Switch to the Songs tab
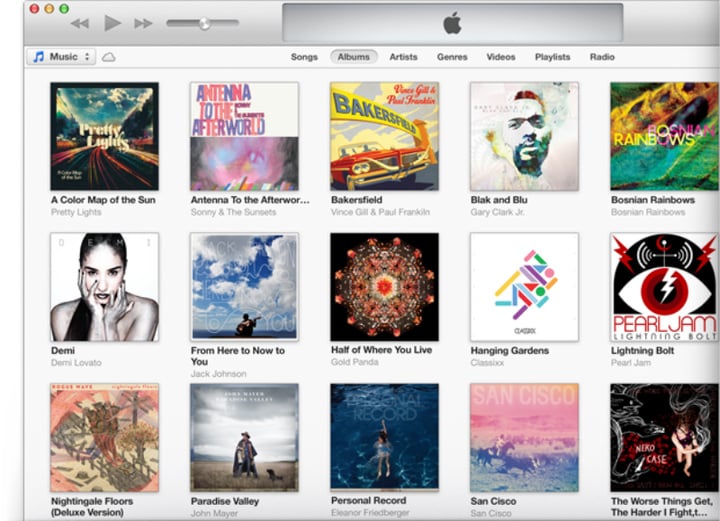The width and height of the screenshot is (720, 521). click(304, 57)
